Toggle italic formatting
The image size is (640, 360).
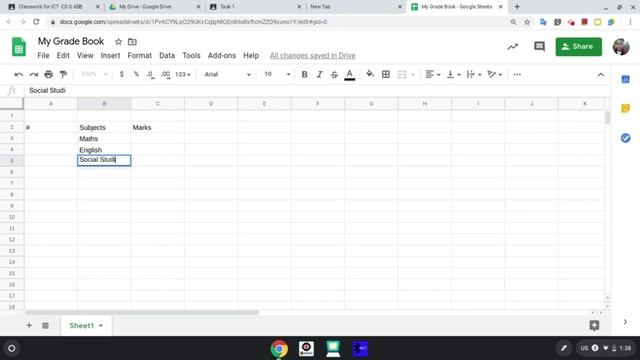319,74
